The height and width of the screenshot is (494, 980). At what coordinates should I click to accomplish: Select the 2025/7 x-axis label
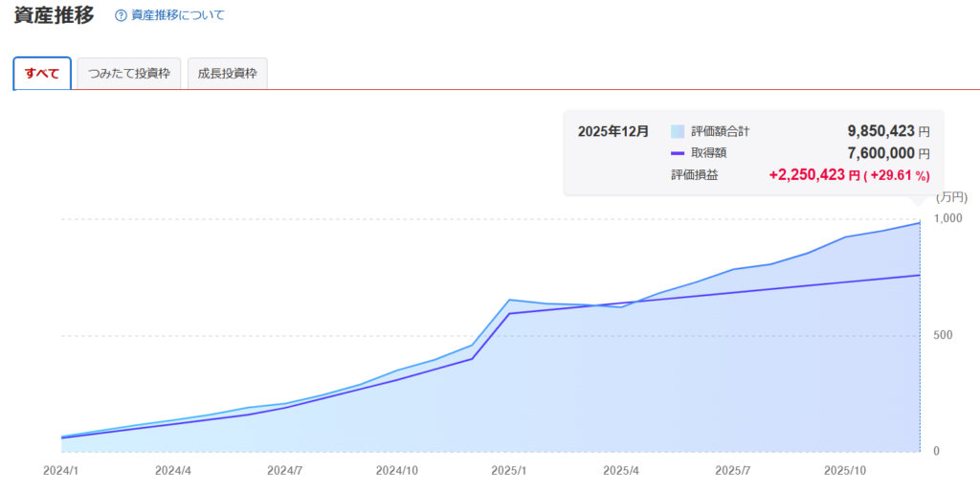click(733, 471)
